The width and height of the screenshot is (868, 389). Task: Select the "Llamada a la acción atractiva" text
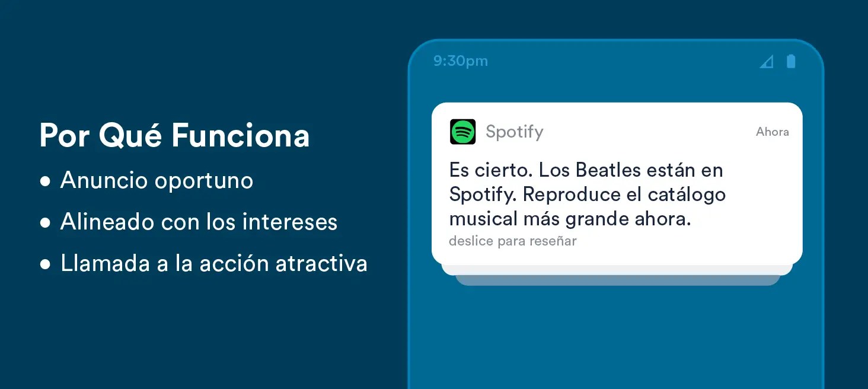213,264
